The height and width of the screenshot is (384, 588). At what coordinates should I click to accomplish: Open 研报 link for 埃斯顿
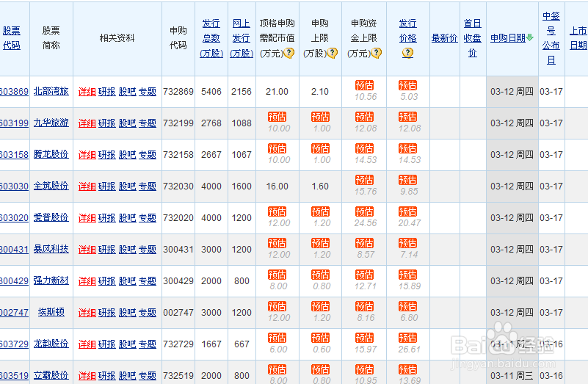[x=107, y=312]
